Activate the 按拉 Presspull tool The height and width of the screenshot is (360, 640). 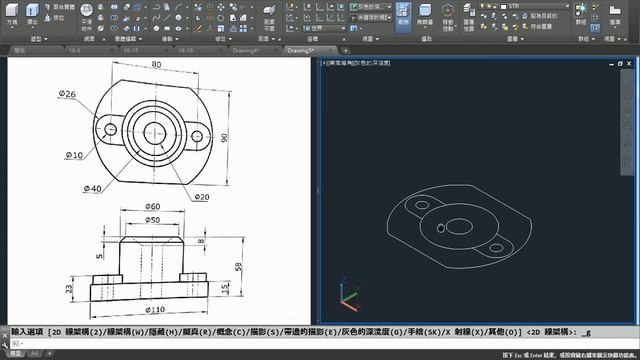pos(55,18)
